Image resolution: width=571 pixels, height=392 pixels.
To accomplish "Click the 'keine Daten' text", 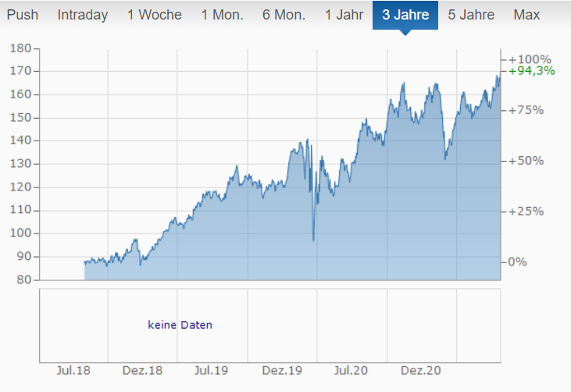I will (180, 325).
